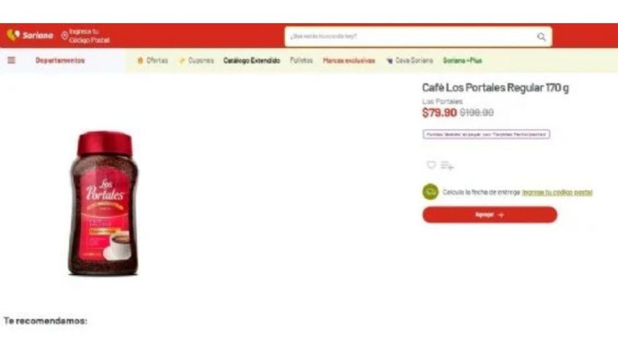Open the Catálogo Extendido tab

pos(252,60)
